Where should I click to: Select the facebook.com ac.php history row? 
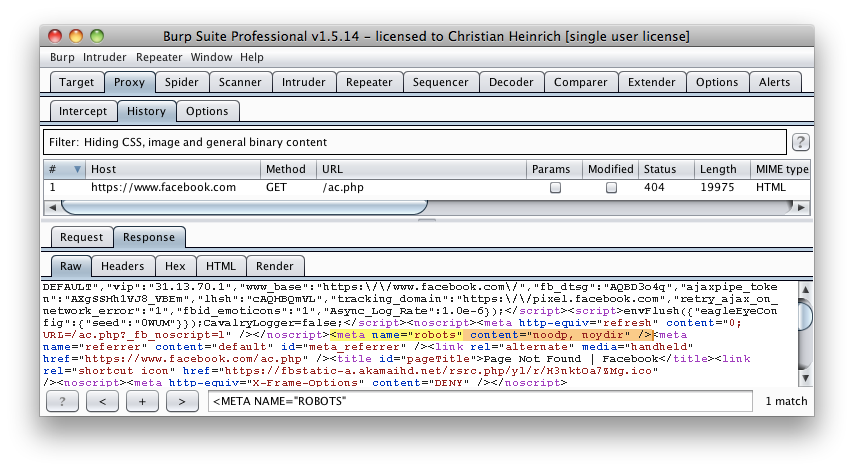coord(426,187)
